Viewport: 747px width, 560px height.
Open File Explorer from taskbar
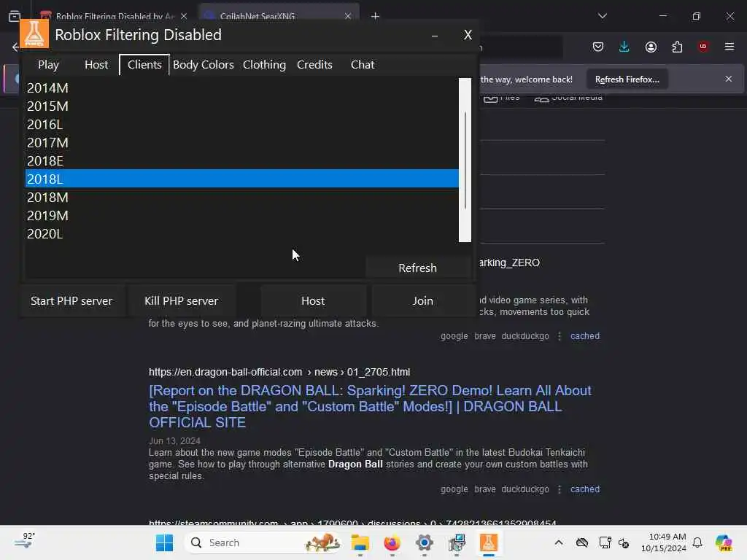(360, 542)
